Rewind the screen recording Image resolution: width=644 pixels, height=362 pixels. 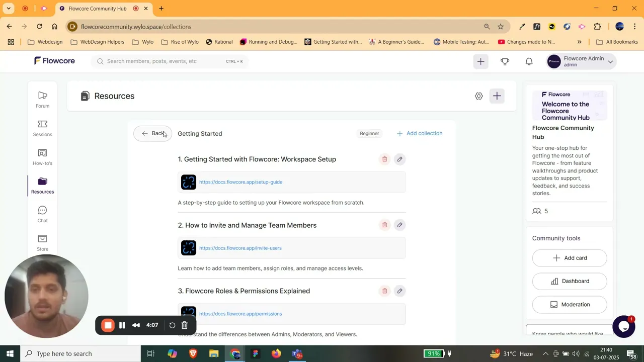[x=136, y=325]
